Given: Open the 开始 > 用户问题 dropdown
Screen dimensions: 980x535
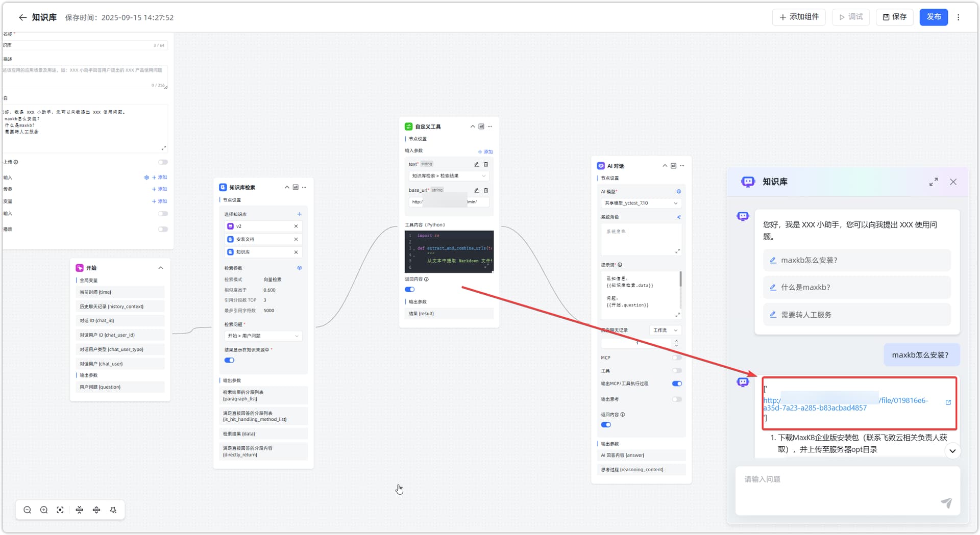Looking at the screenshot, I should [x=263, y=336].
